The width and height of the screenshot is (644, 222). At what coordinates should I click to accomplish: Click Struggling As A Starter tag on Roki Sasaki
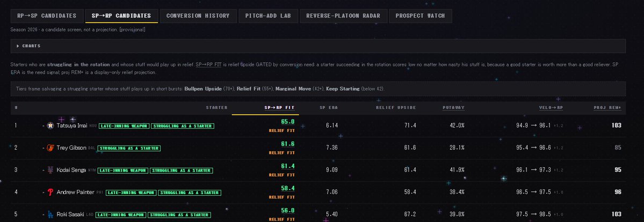pos(179,214)
